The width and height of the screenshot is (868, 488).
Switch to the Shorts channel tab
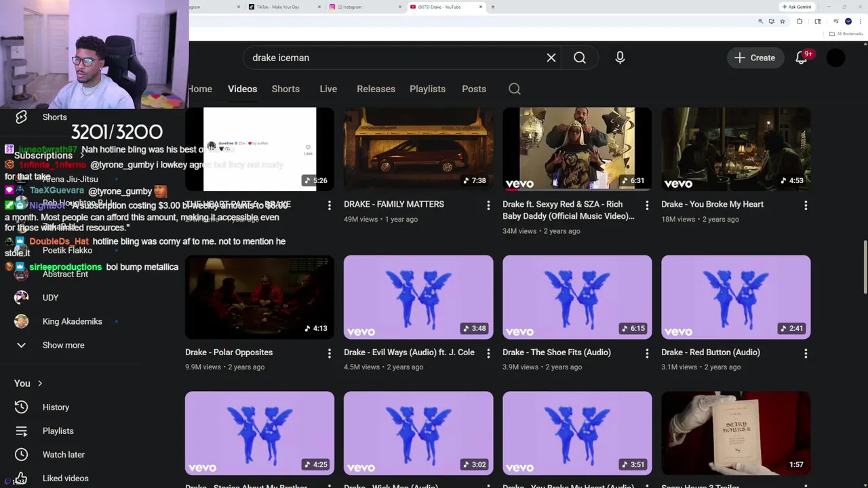285,89
